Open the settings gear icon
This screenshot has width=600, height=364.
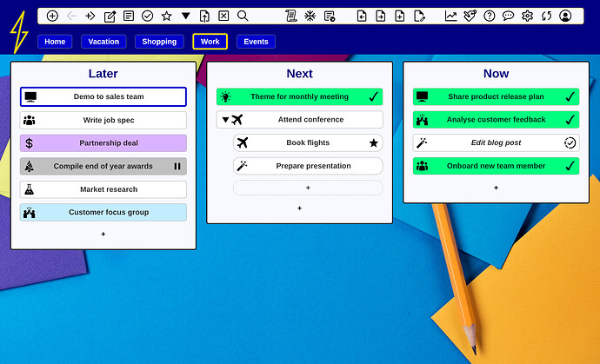[x=527, y=16]
